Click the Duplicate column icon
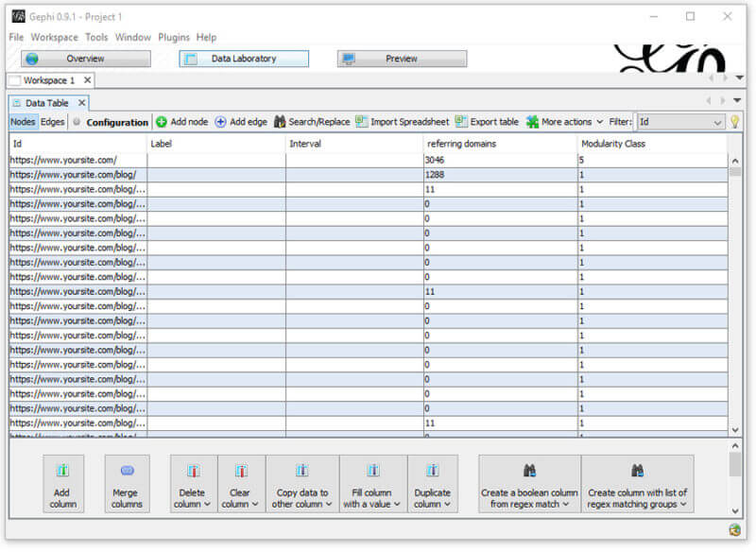Screen dimensions: 756x552 433,470
